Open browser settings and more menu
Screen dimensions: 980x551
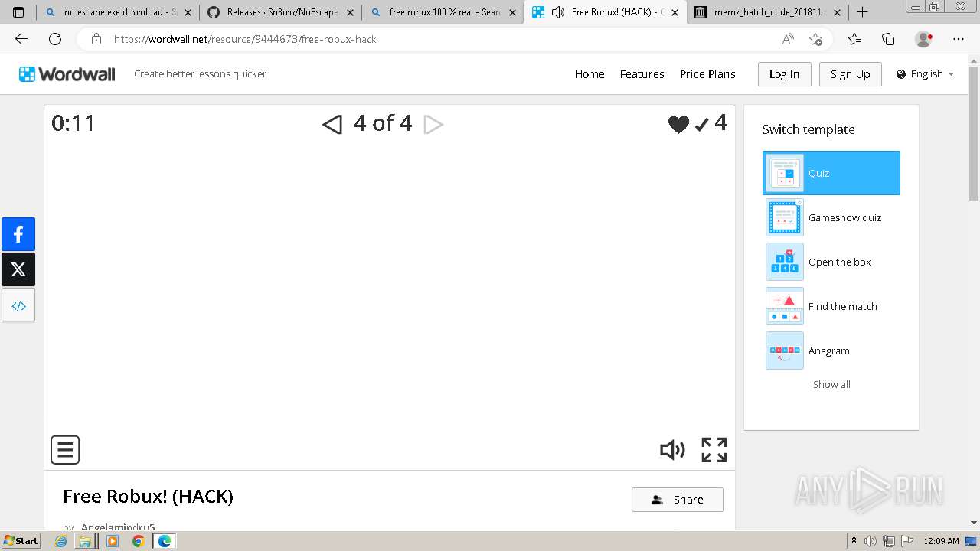pos(959,39)
